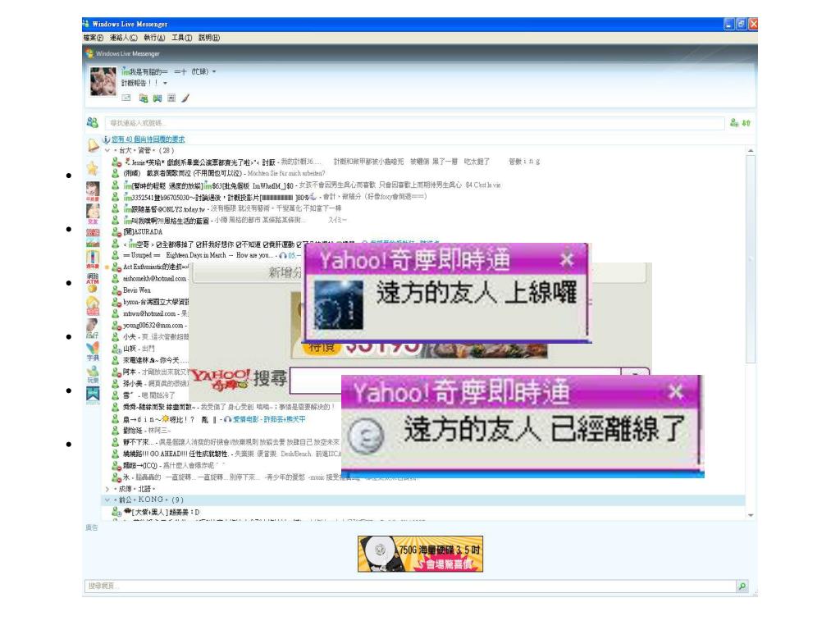Close the 遠方的友人 上線囉 Yahoo notification
840x630 pixels.
tap(567, 260)
